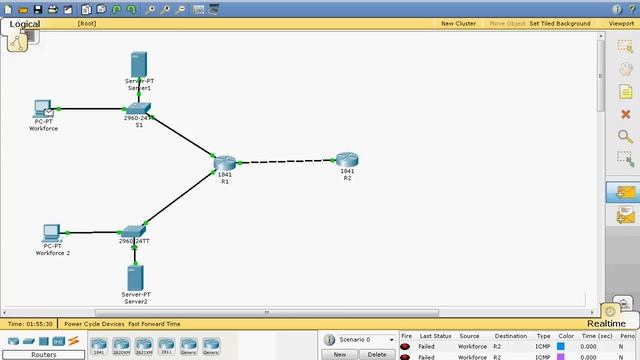Choose the Move Layout hand tool

(x=625, y=69)
